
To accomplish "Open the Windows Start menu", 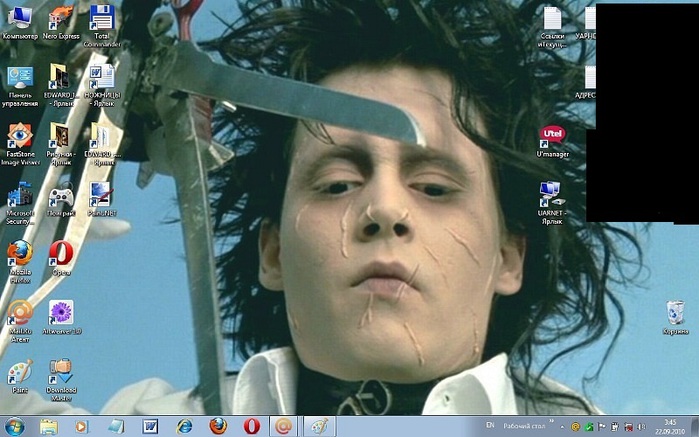I will point(14,427).
